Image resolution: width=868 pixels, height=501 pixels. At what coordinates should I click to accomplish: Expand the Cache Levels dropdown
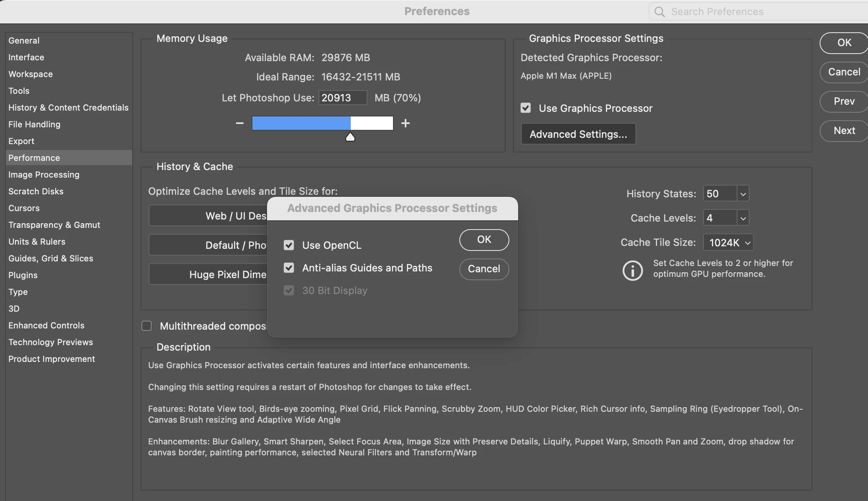(x=743, y=218)
